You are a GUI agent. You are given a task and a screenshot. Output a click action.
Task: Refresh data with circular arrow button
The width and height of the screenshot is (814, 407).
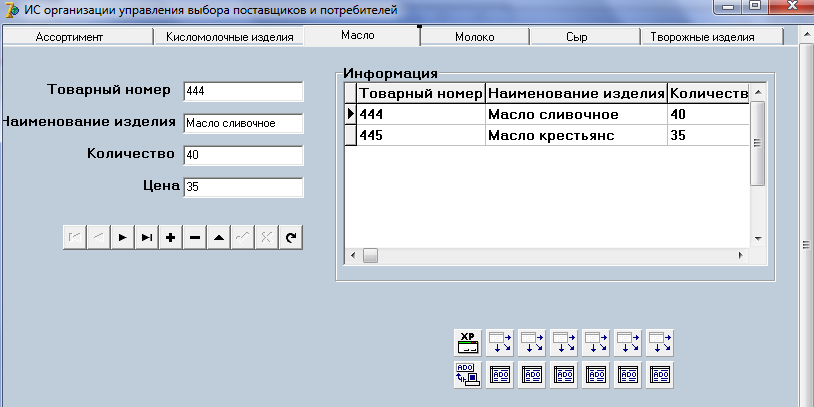(291, 237)
